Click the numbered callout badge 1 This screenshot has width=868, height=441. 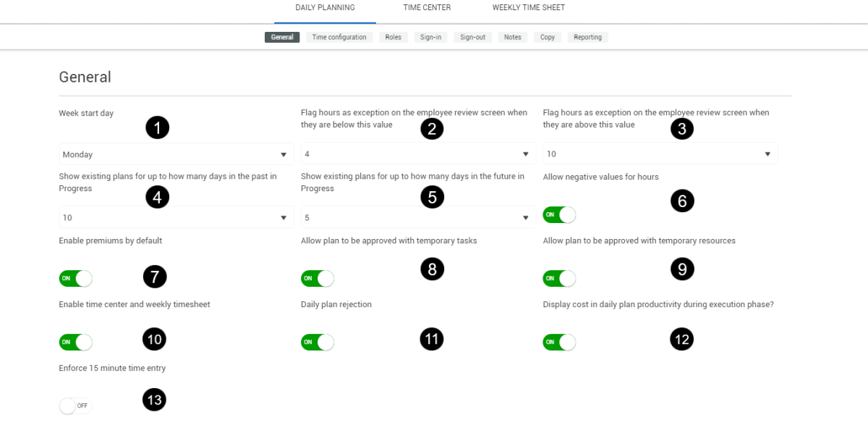tap(157, 128)
